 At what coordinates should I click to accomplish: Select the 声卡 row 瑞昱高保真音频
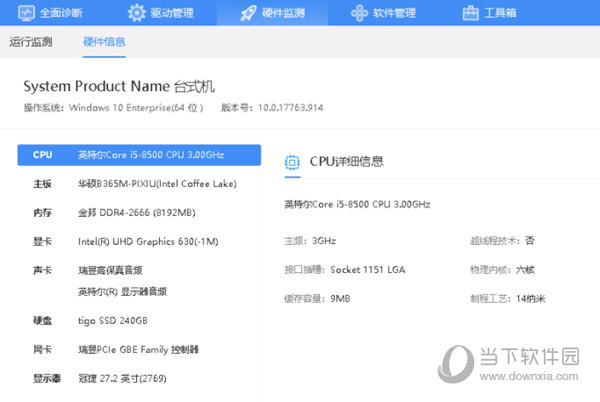pyautogui.click(x=139, y=270)
